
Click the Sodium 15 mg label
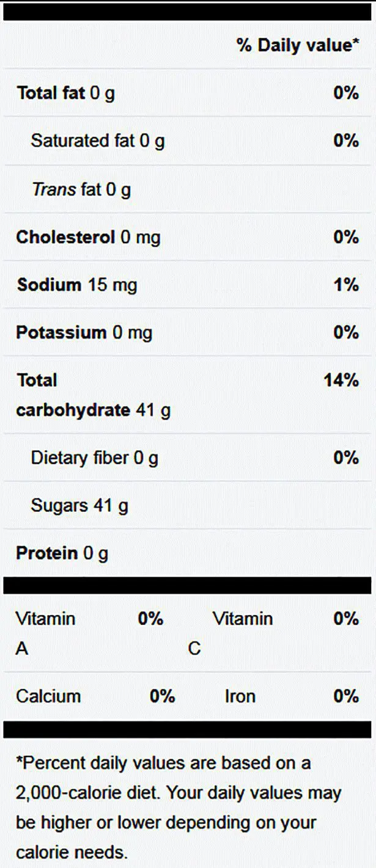click(77, 285)
